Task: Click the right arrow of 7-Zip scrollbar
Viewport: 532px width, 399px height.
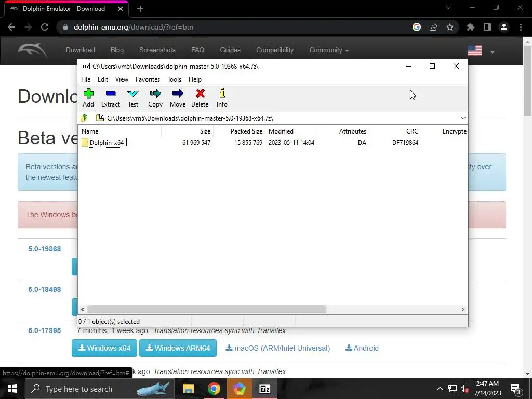Action: pyautogui.click(x=463, y=310)
